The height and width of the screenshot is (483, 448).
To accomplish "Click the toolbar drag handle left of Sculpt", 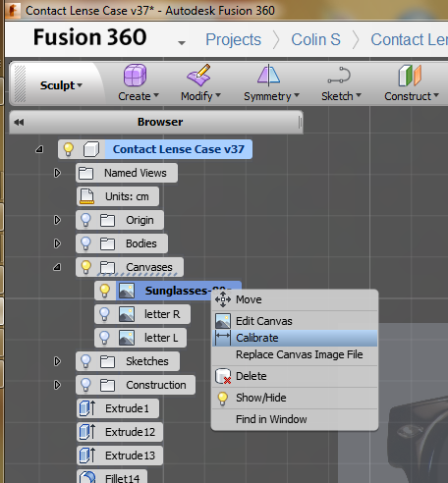I will tap(20, 83).
